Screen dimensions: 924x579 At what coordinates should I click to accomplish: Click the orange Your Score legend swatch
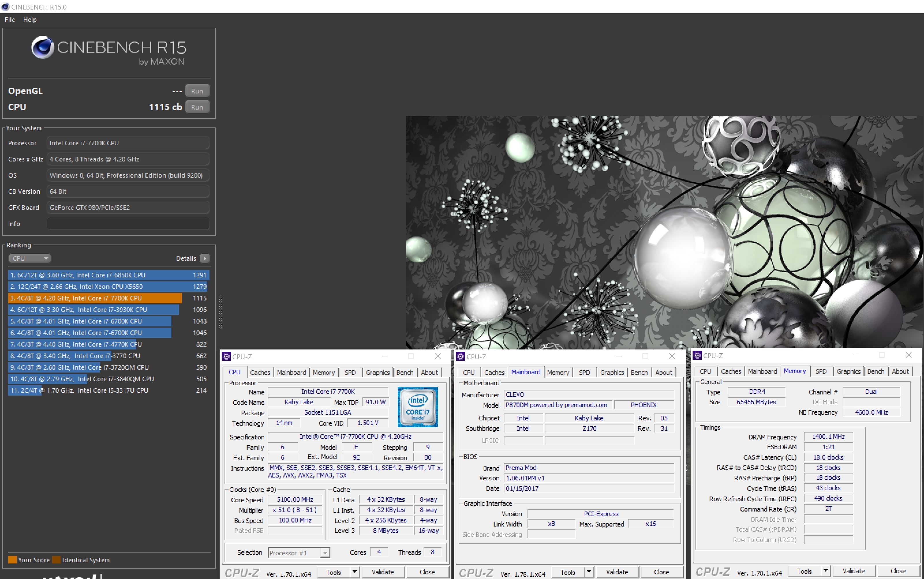click(x=12, y=560)
